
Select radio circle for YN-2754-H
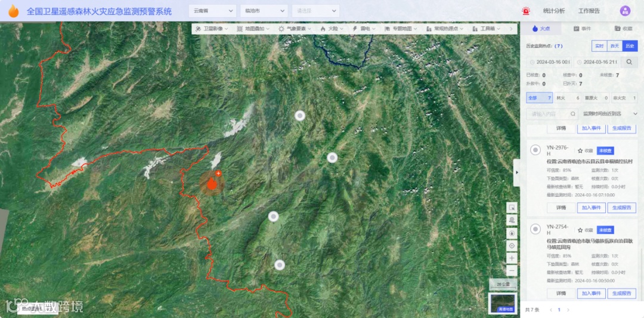pos(535,229)
